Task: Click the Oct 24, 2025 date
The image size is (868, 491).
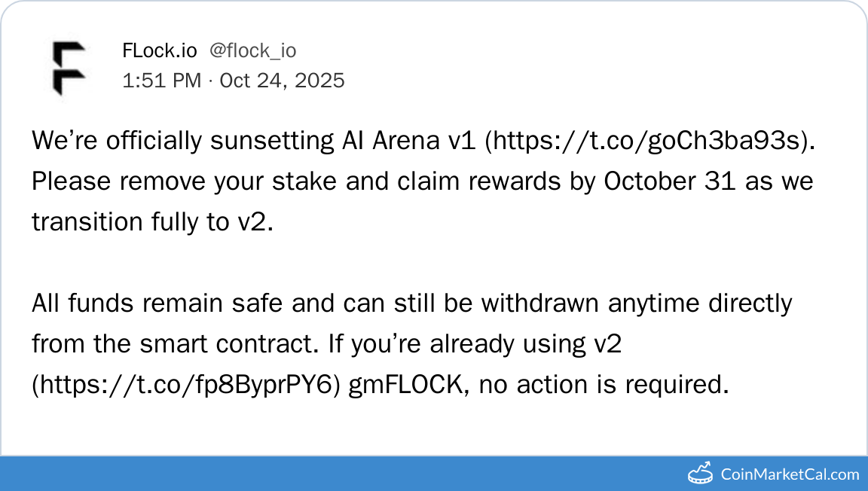Action: click(282, 80)
